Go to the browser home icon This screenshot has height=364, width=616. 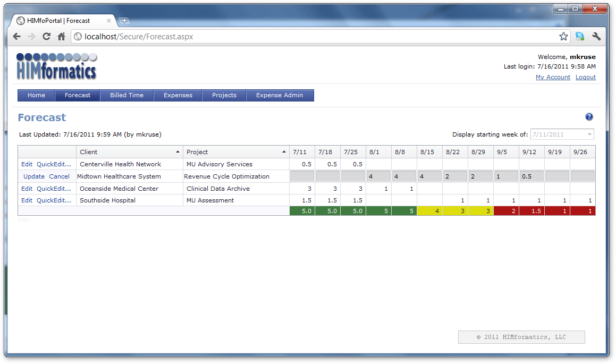(61, 37)
